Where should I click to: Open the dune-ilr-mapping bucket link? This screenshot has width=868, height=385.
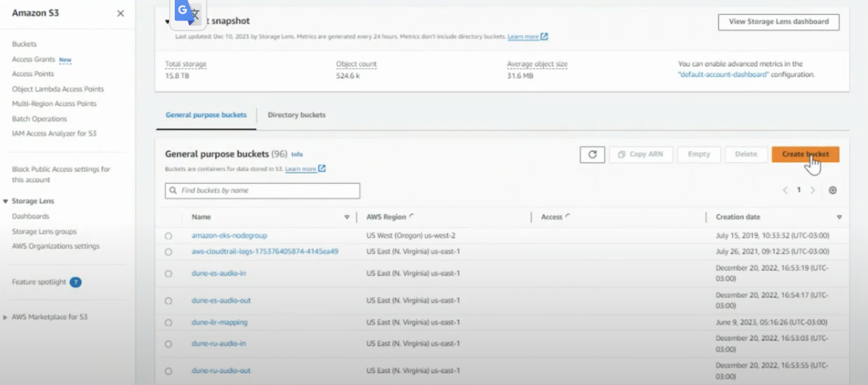(x=219, y=322)
